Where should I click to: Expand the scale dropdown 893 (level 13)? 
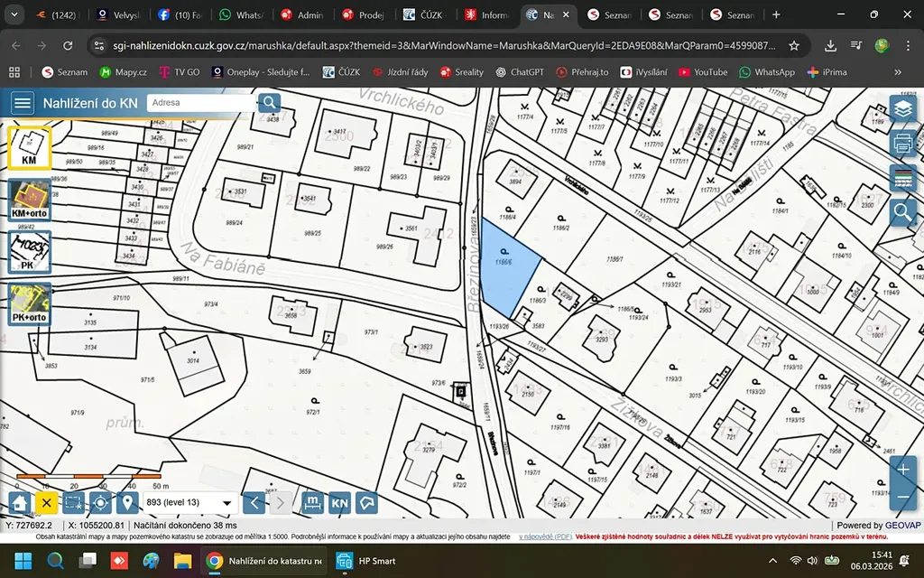point(189,503)
